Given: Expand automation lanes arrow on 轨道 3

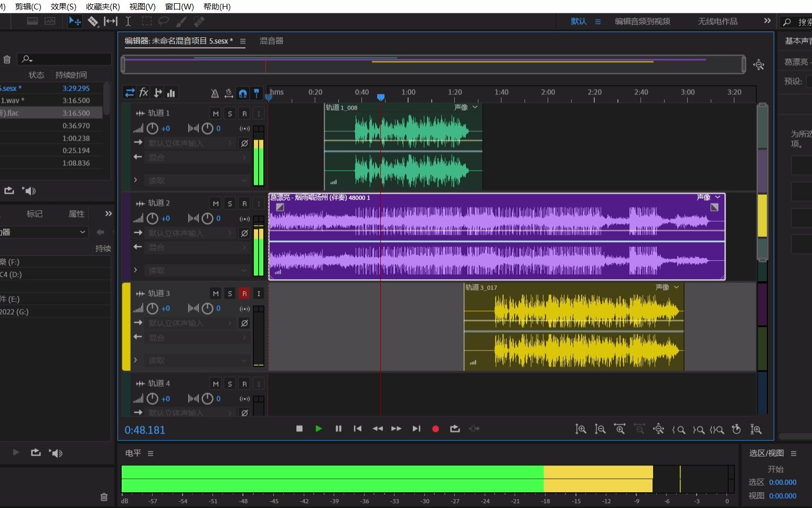Looking at the screenshot, I should pos(135,360).
